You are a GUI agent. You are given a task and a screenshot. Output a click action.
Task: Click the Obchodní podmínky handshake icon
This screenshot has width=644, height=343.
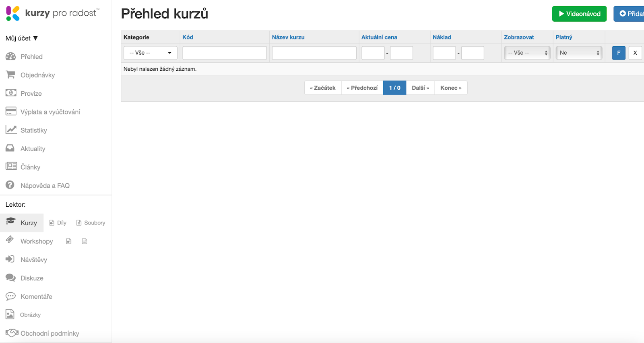12,333
